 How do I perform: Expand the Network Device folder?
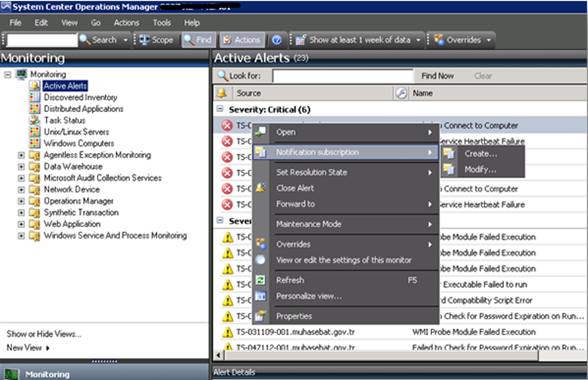21,189
